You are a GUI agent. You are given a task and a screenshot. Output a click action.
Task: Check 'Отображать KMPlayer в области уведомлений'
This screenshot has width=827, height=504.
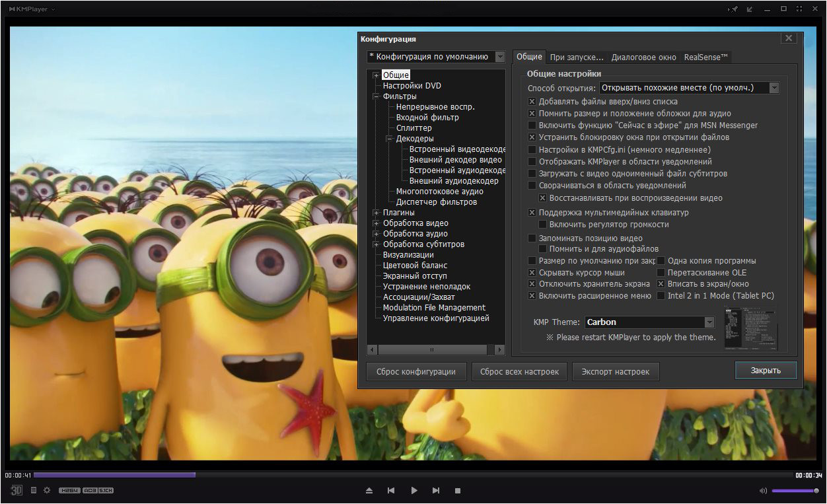532,162
